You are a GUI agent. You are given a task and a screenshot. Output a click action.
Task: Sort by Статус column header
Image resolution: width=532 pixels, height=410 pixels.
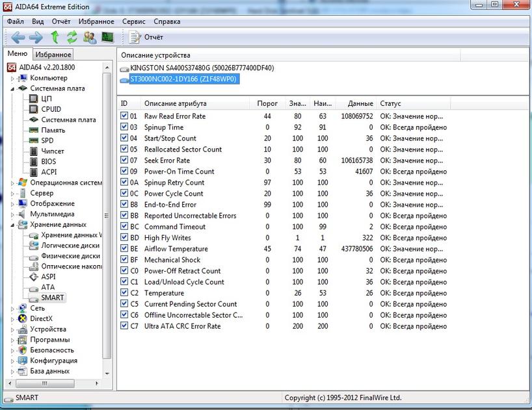(x=414, y=103)
